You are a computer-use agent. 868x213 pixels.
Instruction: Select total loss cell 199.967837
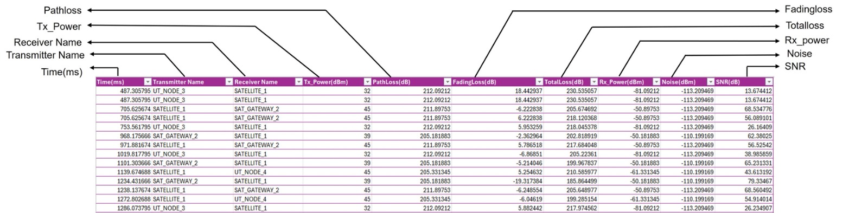(x=582, y=163)
